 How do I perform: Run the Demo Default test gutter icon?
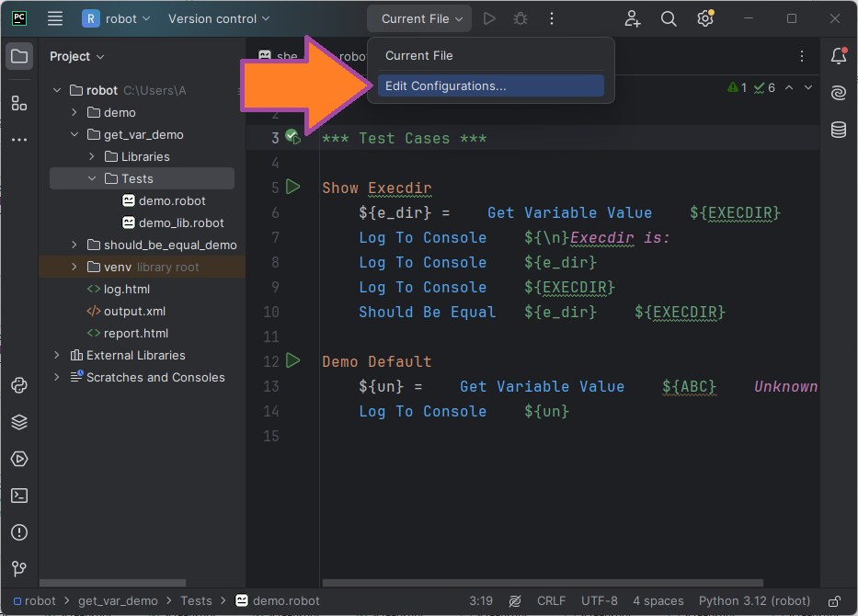pos(293,360)
